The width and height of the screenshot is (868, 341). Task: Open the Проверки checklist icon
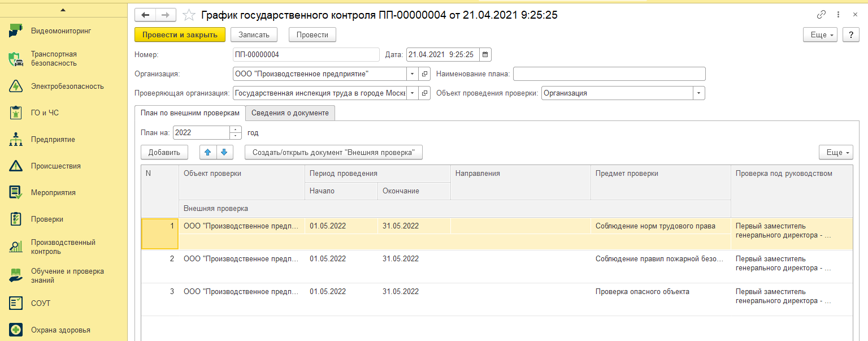click(x=16, y=219)
